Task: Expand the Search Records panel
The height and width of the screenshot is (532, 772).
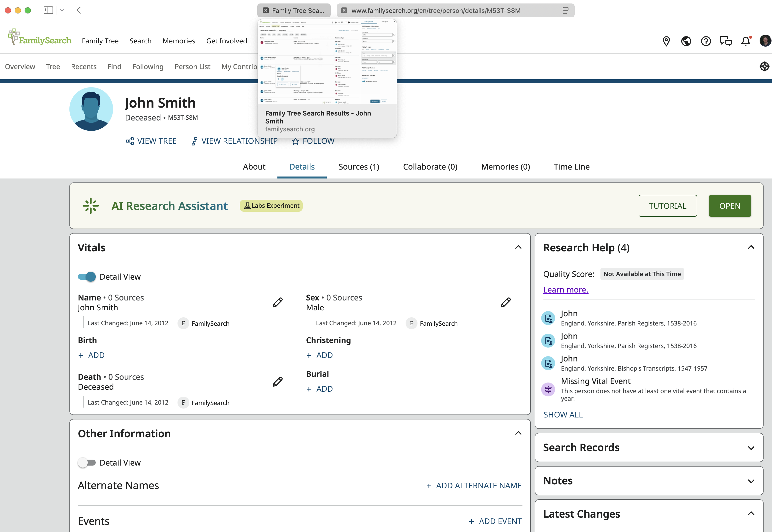Action: pos(751,448)
